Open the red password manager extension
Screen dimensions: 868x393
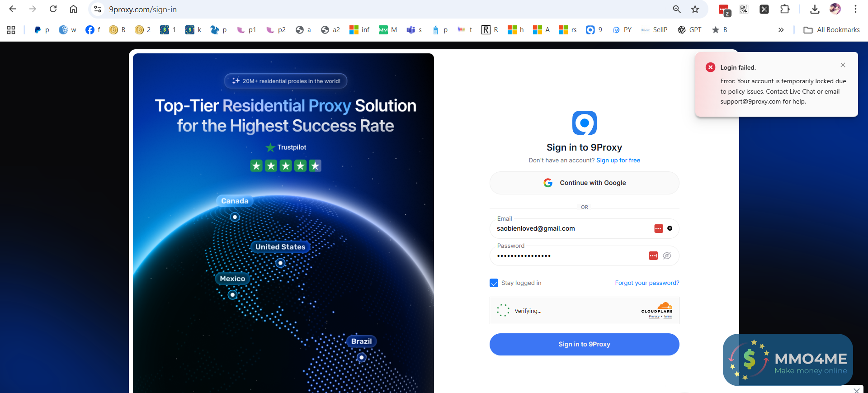tap(724, 9)
